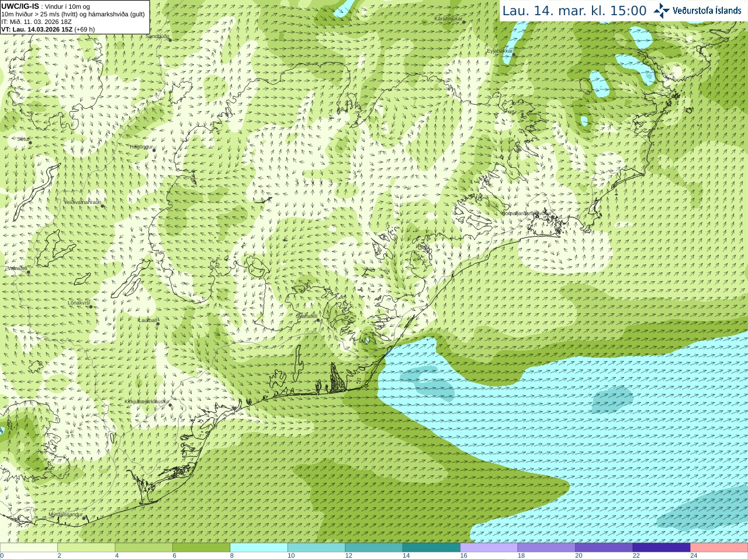748x560 pixels.
Task: Click the Kárahnjúkar station marker
Action: 465,22
